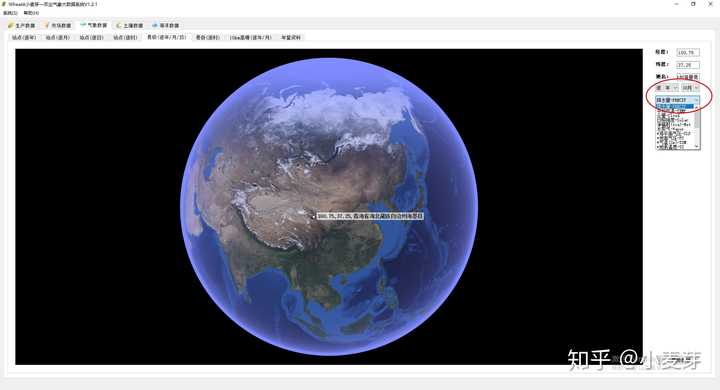Image resolution: width=720 pixels, height=390 pixels.
Task: Click the variable list scrollbar down arrow
Action: click(697, 146)
